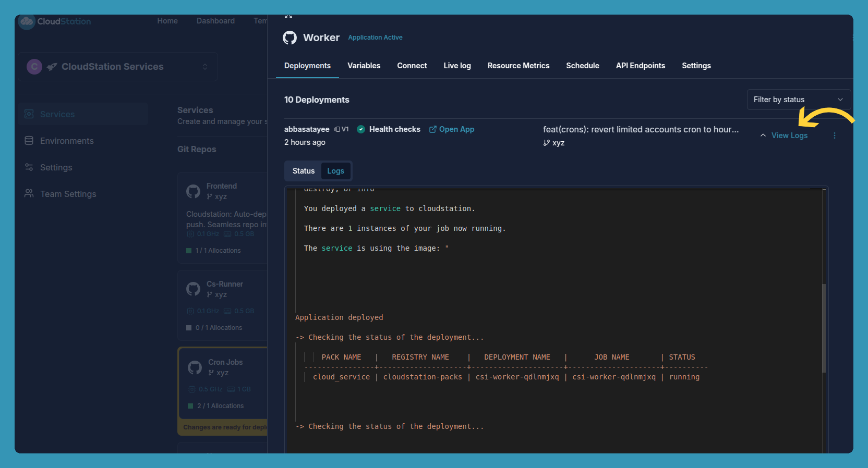This screenshot has width=868, height=468.
Task: Click 0 / 1 Allocations on Cs-Runner
Action: 219,328
